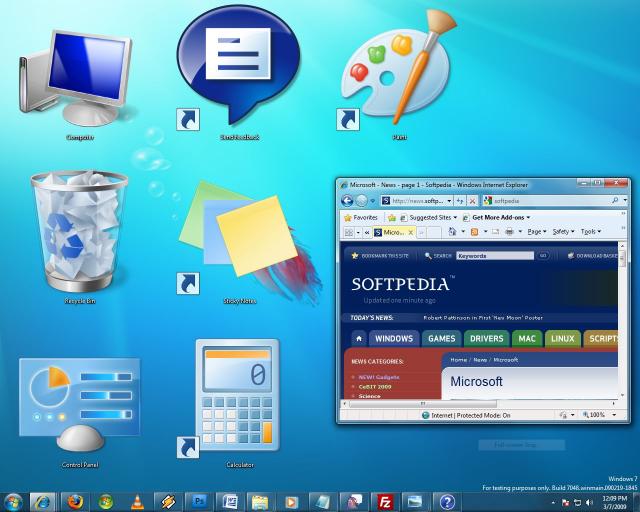This screenshot has height=512, width=640.
Task: Click the VLC cone icon in taskbar
Action: [x=137, y=501]
